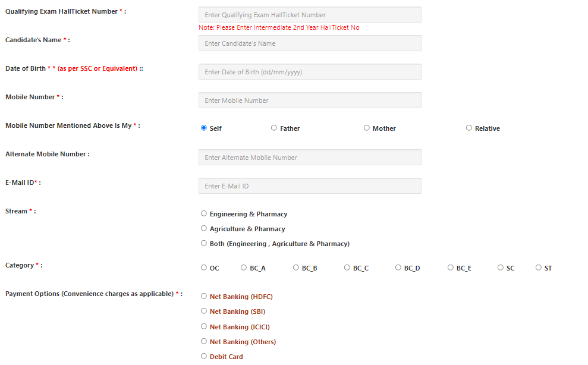Choose Father as mobile number owner
588x365 pixels.
pyautogui.click(x=274, y=128)
